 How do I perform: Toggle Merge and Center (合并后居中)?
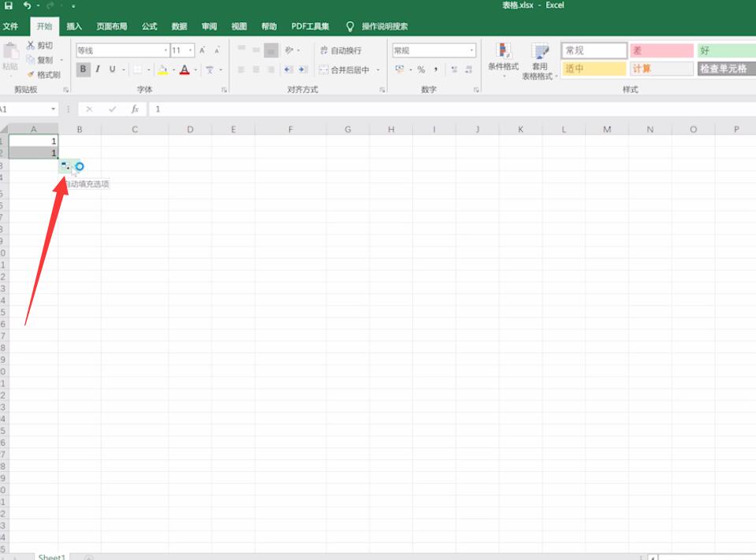tap(344, 70)
